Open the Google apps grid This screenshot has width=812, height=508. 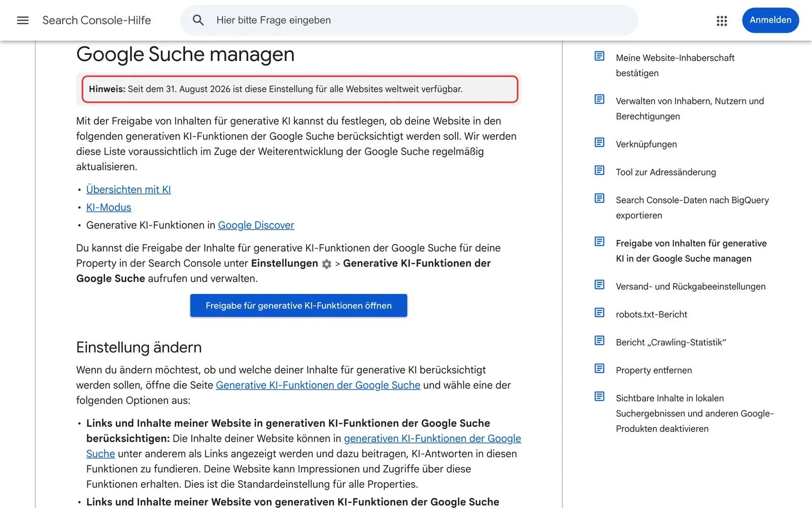click(722, 20)
